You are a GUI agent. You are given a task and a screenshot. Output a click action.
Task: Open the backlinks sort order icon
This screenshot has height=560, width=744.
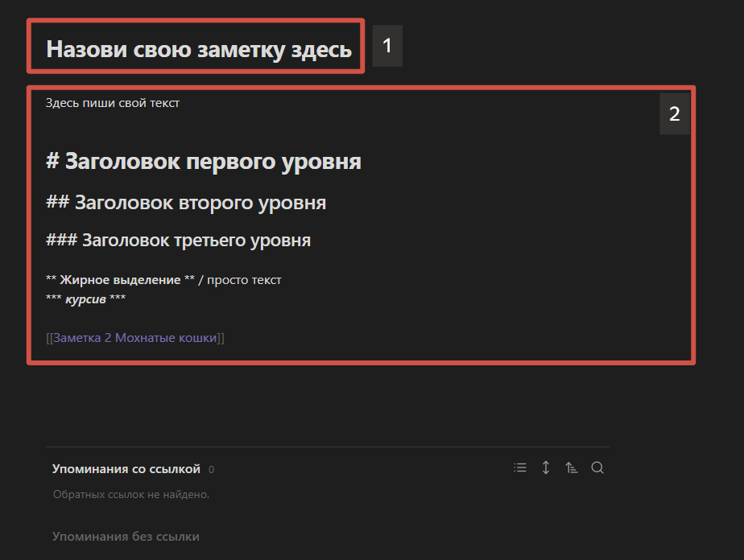coord(572,468)
